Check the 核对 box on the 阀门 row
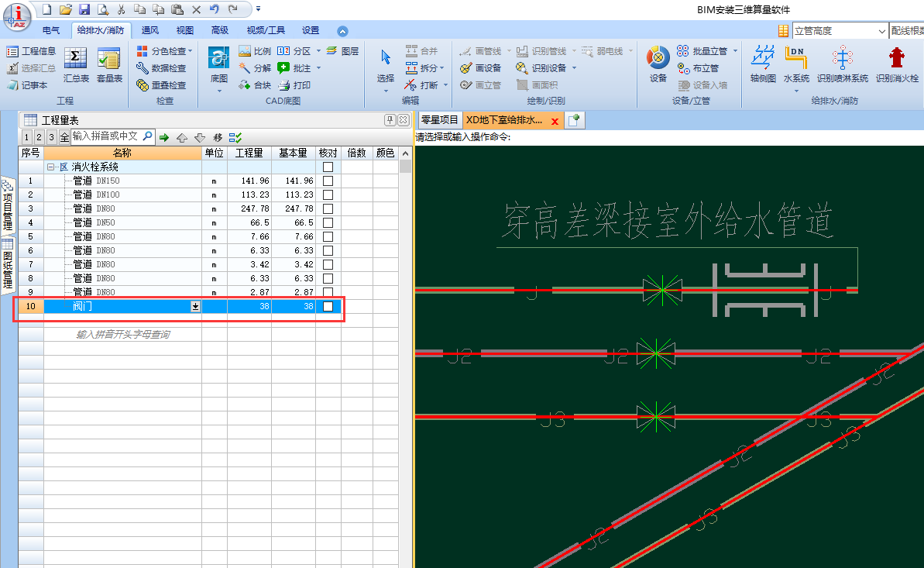 coord(328,306)
